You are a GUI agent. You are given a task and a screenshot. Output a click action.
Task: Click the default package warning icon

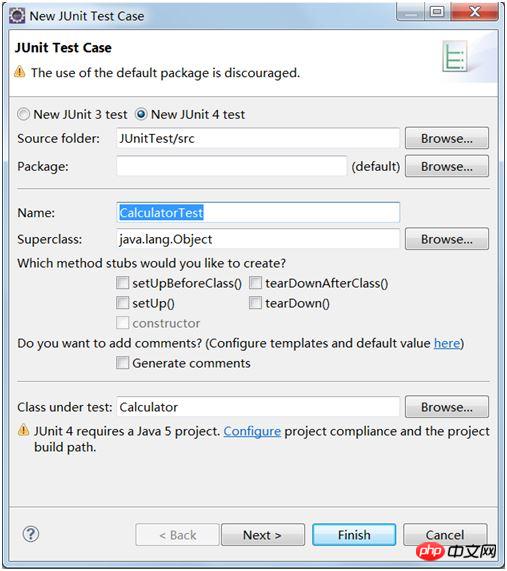tap(20, 72)
